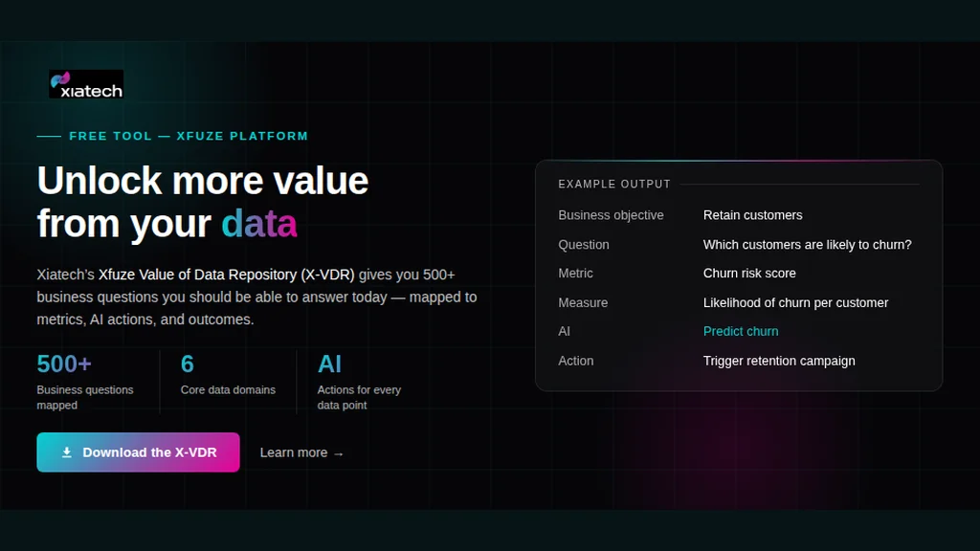The width and height of the screenshot is (980, 551).
Task: Click the 'EXAMPLE OUTPUT' card heading
Action: [614, 185]
